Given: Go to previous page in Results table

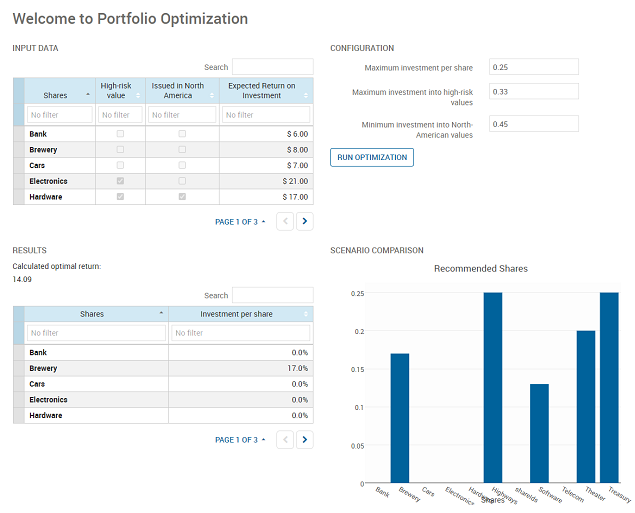Looking at the screenshot, I should click(285, 439).
